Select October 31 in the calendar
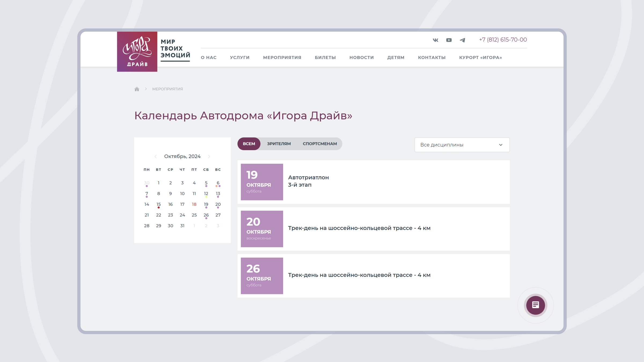 [182, 226]
